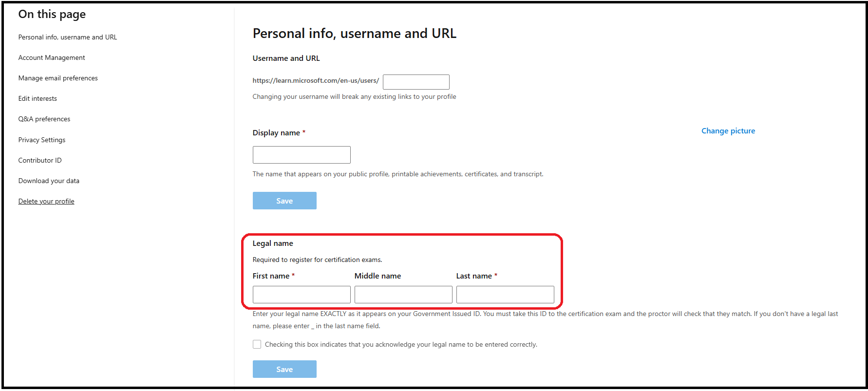Screen dimensions: 868x391
Task: Open Personal info, username and URL section link
Action: tap(68, 37)
